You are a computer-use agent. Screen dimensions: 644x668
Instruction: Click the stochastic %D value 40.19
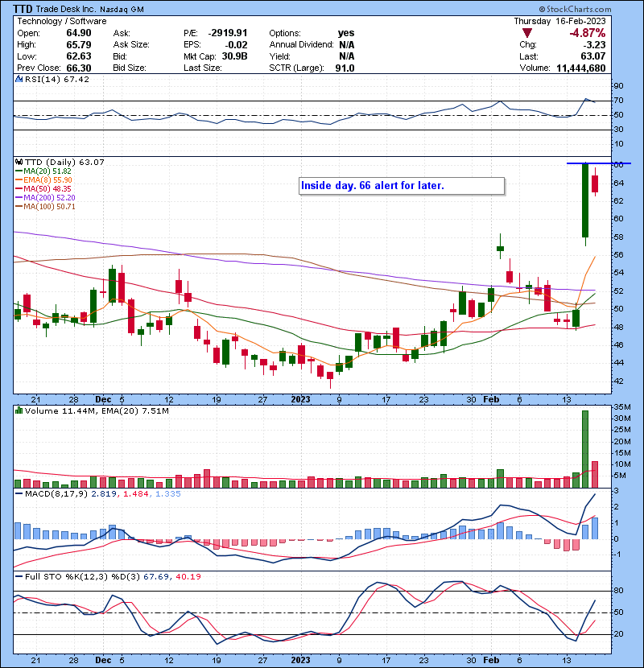tap(188, 576)
